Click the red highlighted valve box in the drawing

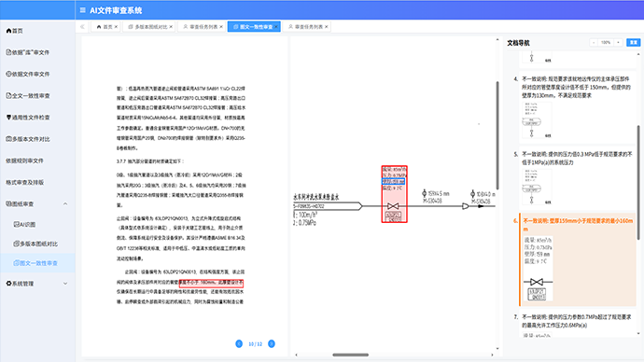click(x=394, y=194)
